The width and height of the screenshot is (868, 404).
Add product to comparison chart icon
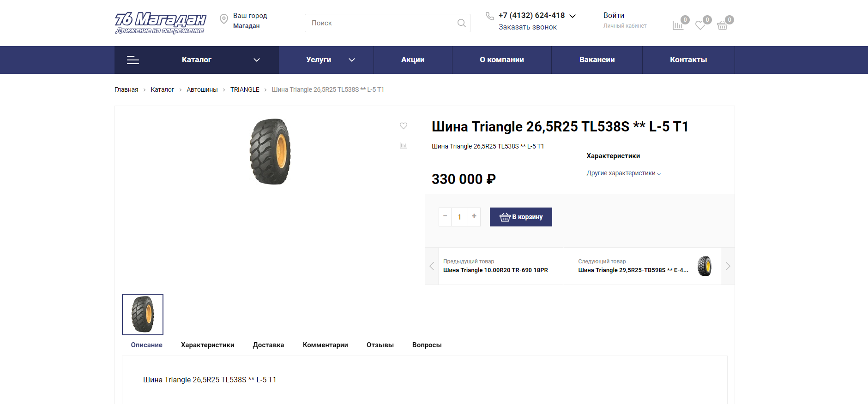[x=404, y=145]
